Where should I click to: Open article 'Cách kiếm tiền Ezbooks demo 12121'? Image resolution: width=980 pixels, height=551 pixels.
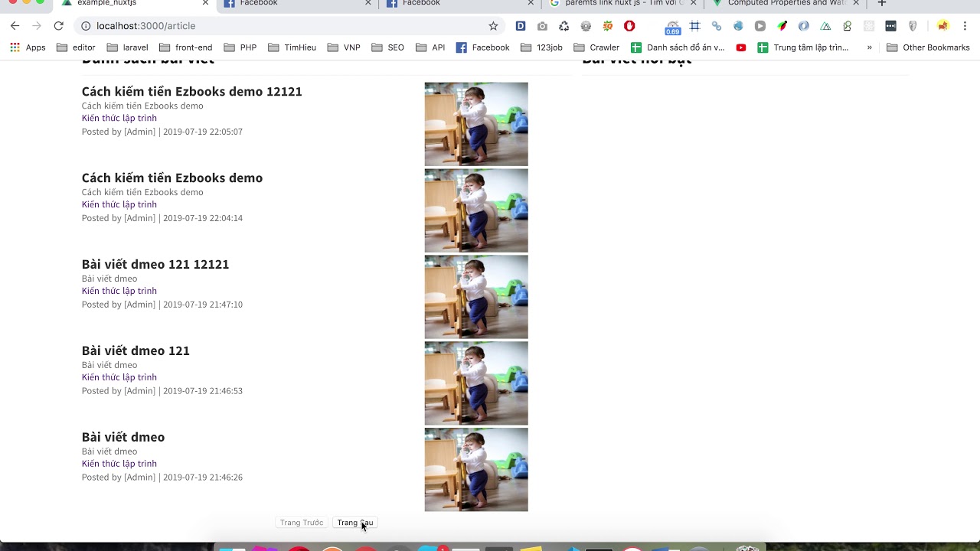tap(192, 92)
